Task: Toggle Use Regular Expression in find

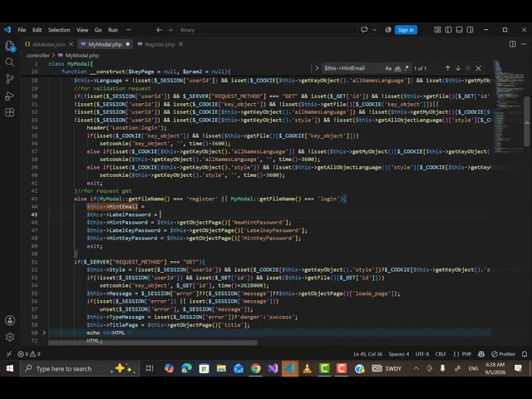Action: tap(406, 68)
